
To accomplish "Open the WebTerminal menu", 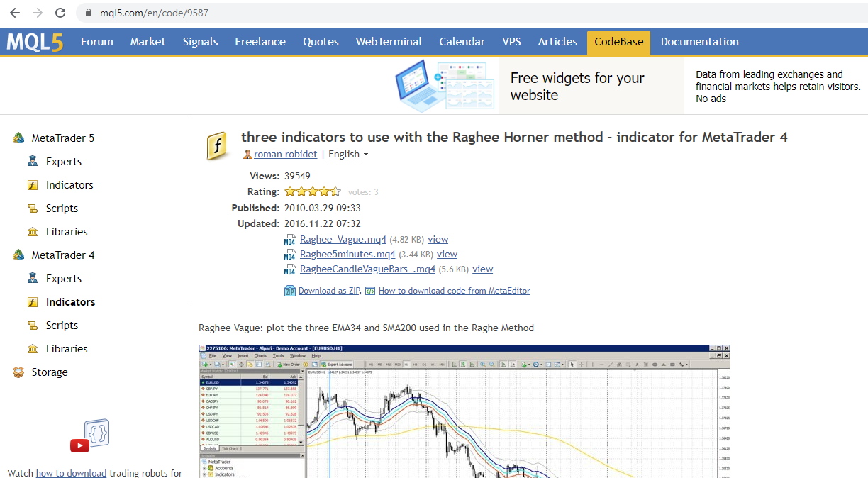I will point(389,42).
